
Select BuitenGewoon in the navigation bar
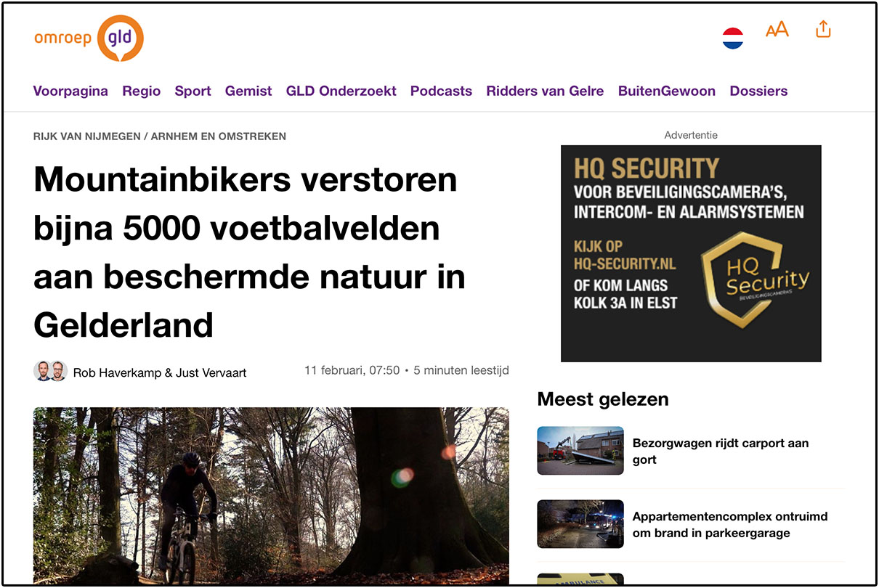(x=666, y=91)
